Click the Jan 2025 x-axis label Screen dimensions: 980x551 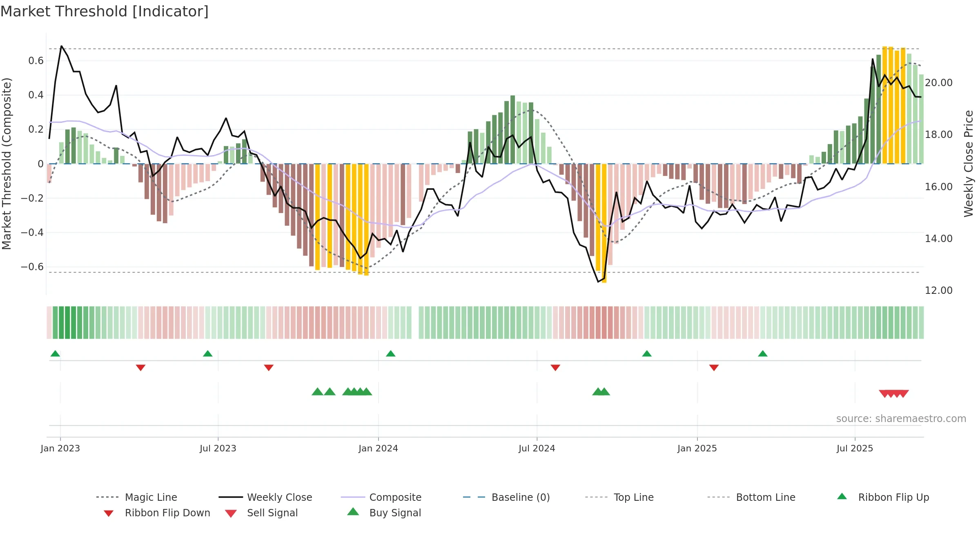point(697,448)
